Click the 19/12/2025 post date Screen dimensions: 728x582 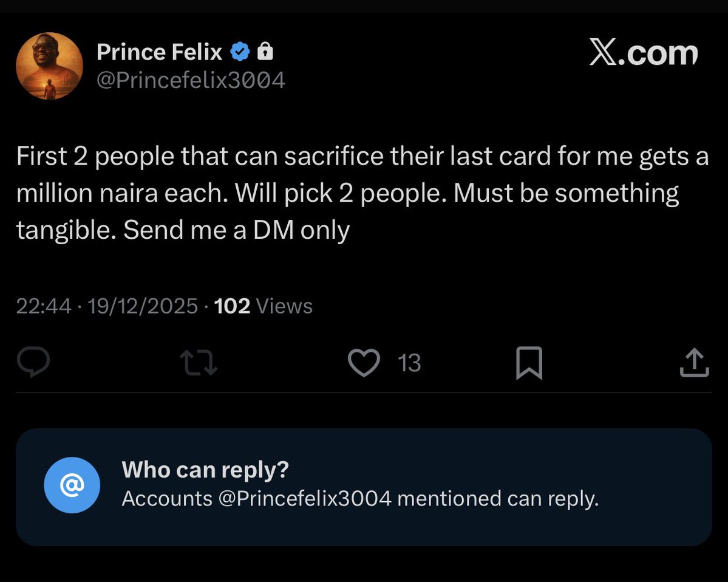143,306
